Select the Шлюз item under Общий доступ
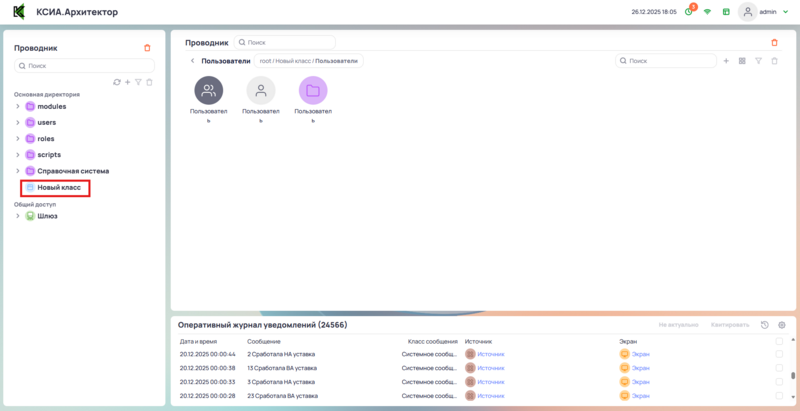Image resolution: width=800 pixels, height=411 pixels. [47, 216]
